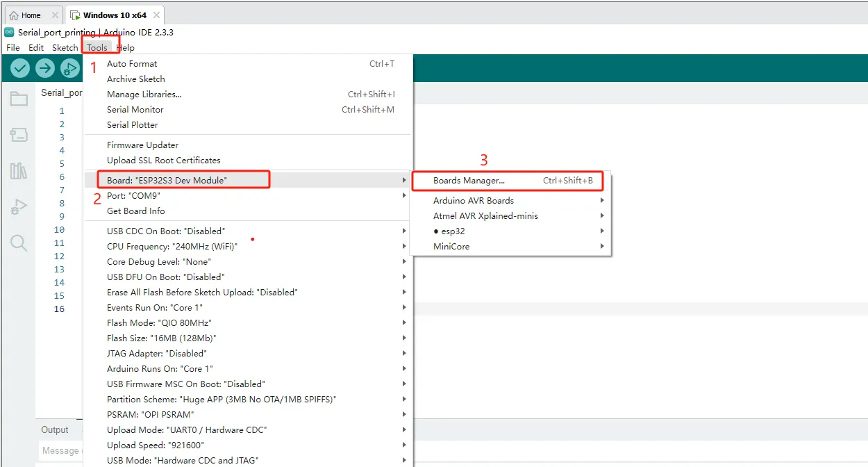
Task: Launch Serial Plotter from the Tools menu
Action: pos(248,124)
